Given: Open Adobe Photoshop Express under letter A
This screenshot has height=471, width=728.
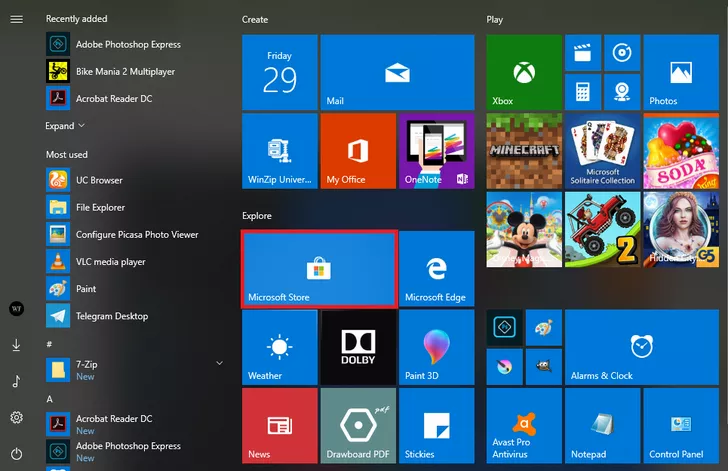Looking at the screenshot, I should (x=135, y=451).
